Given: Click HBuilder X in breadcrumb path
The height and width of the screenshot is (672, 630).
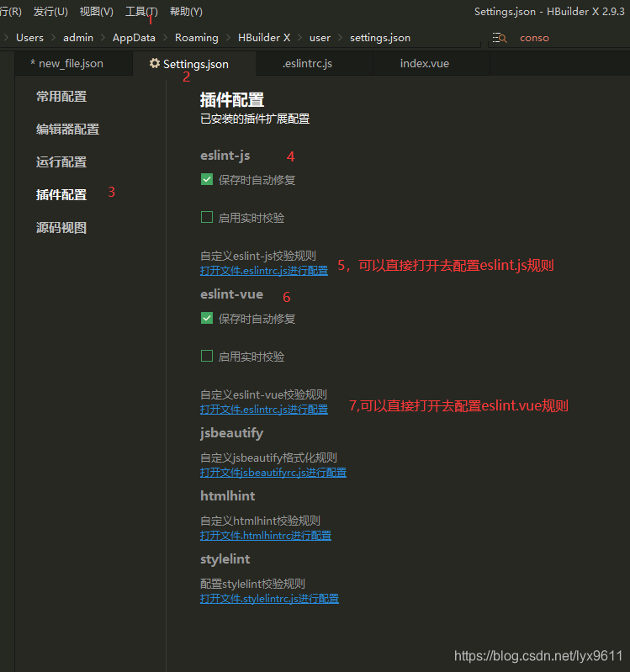Looking at the screenshot, I should 264,38.
